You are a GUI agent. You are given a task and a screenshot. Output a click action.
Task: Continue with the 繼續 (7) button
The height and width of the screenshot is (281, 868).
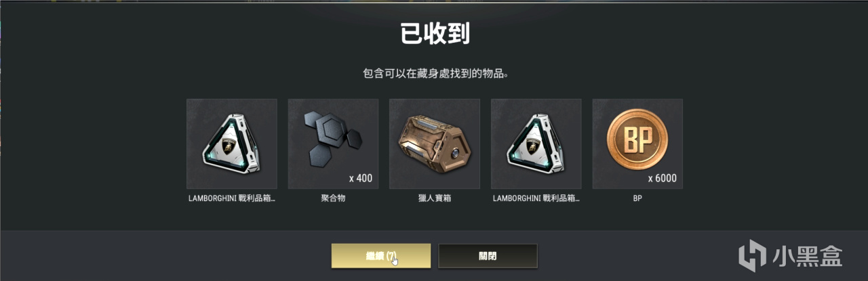381,256
